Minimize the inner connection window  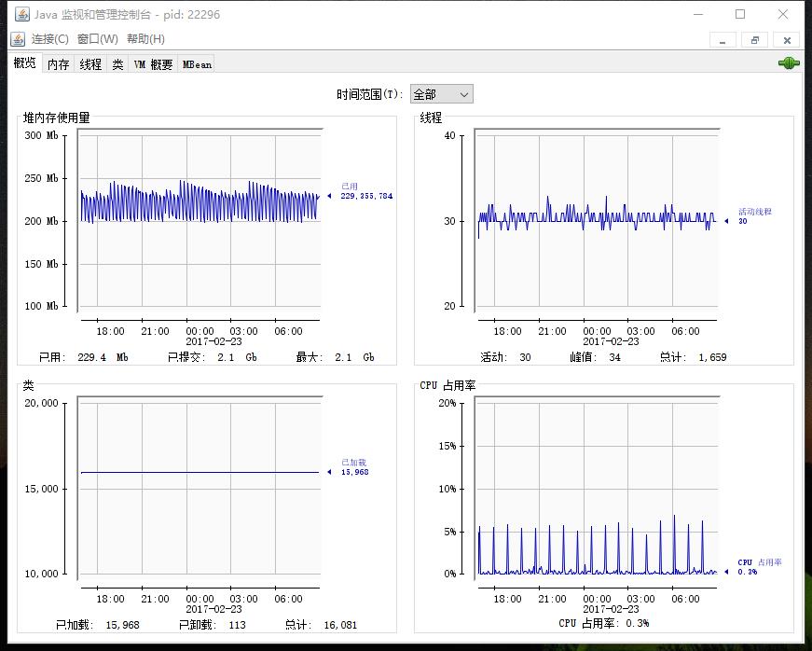[723, 40]
